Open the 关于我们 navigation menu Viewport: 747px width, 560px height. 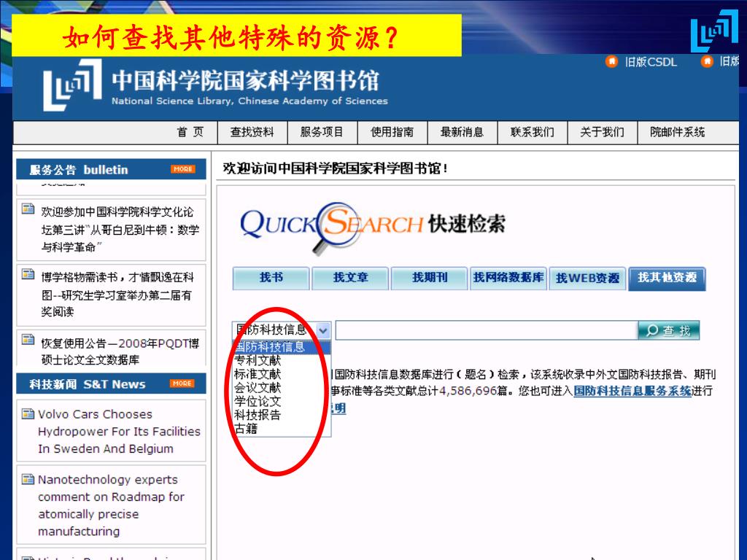click(x=602, y=132)
